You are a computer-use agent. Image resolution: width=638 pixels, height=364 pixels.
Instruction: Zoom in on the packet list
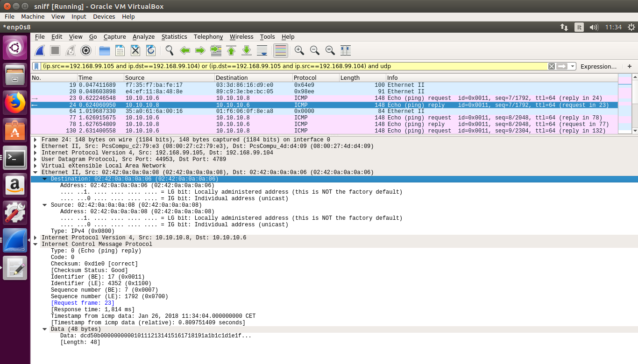click(x=299, y=50)
